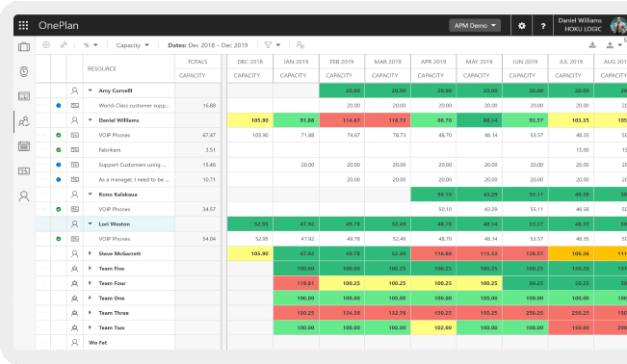Select the RESOURCE column header
Viewport: 627px width, 364px height.
pyautogui.click(x=129, y=68)
